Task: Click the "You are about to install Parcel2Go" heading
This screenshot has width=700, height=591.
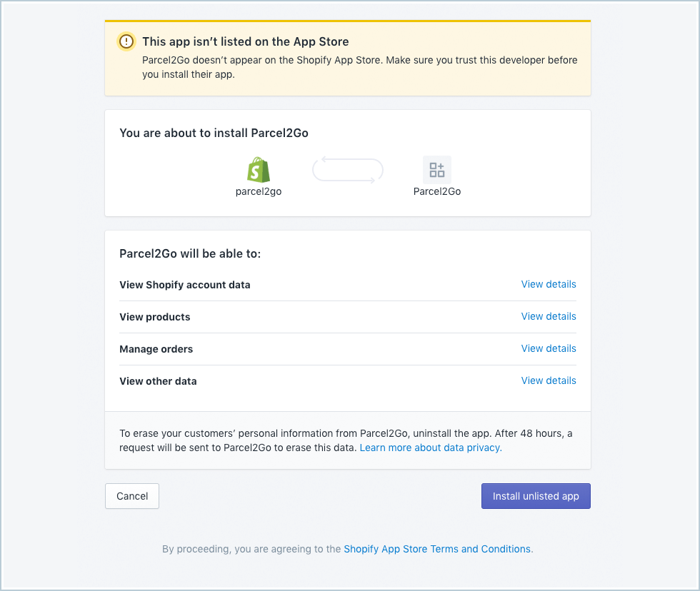Action: (x=214, y=133)
